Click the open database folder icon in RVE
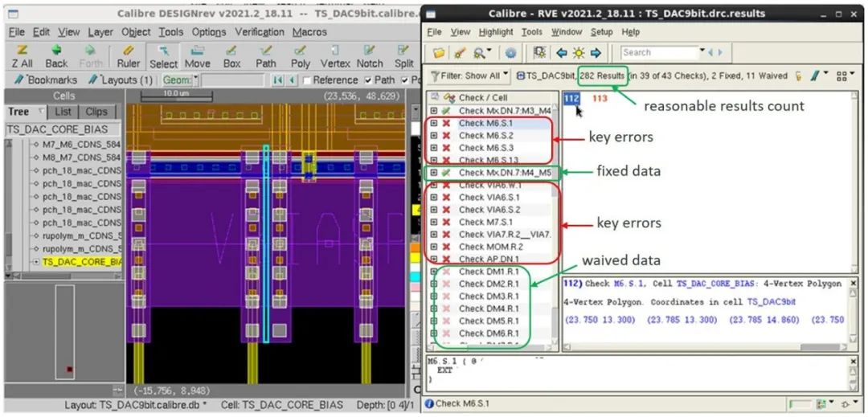This screenshot has width=868, height=417. point(439,52)
